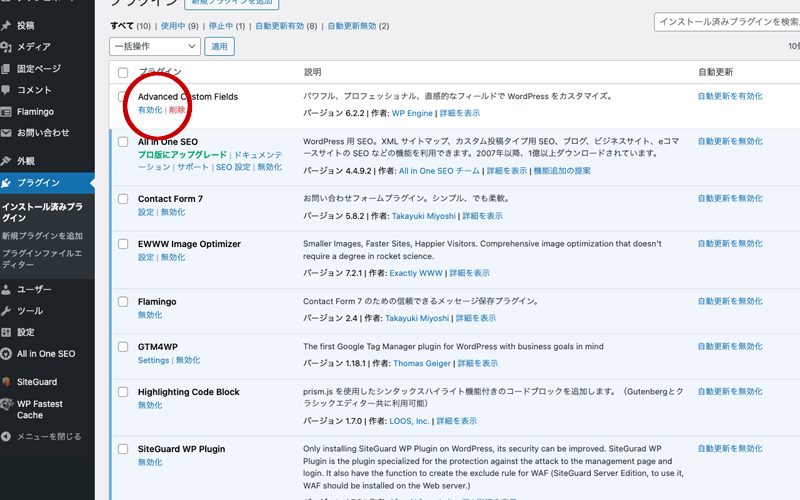800x500 pixels.
Task: Open the 一括操作 bulk actions dropdown
Action: point(155,46)
